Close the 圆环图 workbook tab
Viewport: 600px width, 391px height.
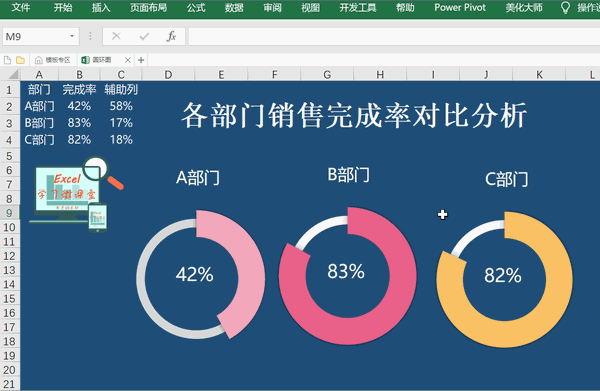pos(128,60)
